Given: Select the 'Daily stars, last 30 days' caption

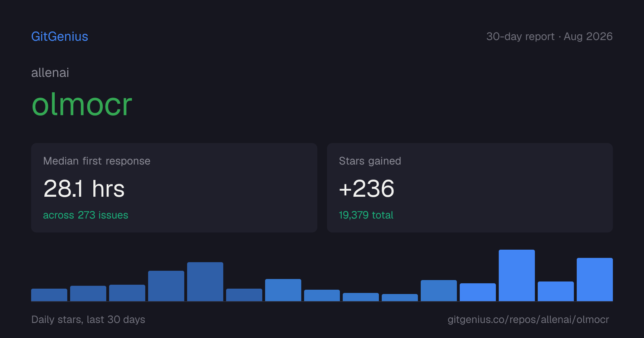Looking at the screenshot, I should (x=88, y=319).
